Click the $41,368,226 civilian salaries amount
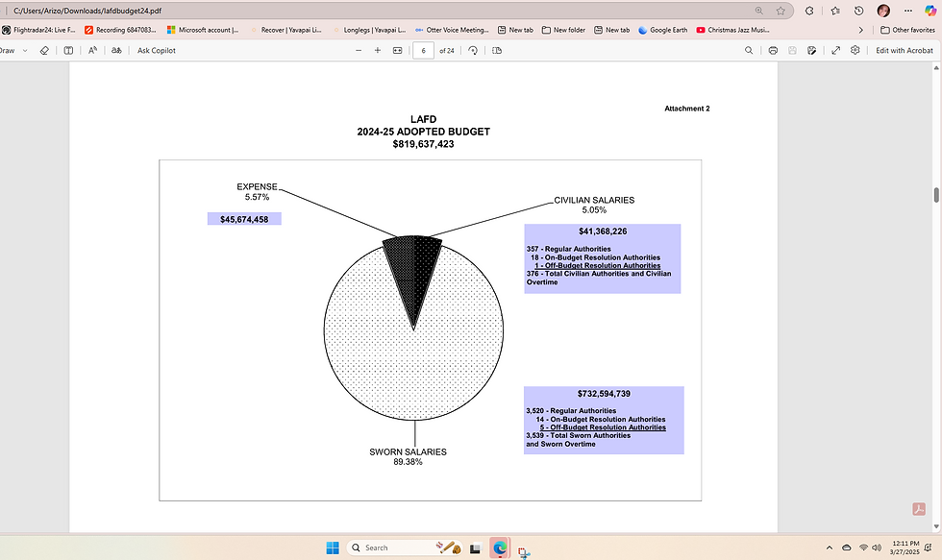The width and height of the screenshot is (942, 560). click(x=603, y=231)
